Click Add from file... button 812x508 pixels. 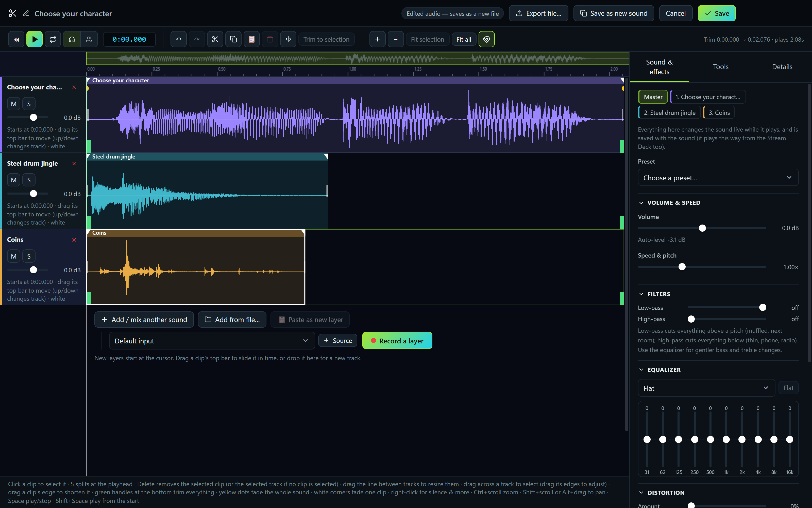coord(232,320)
